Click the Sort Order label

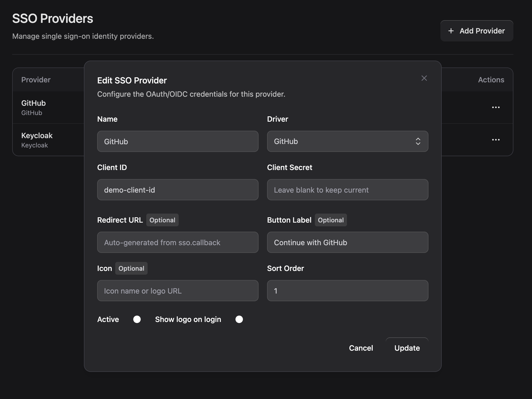point(285,268)
